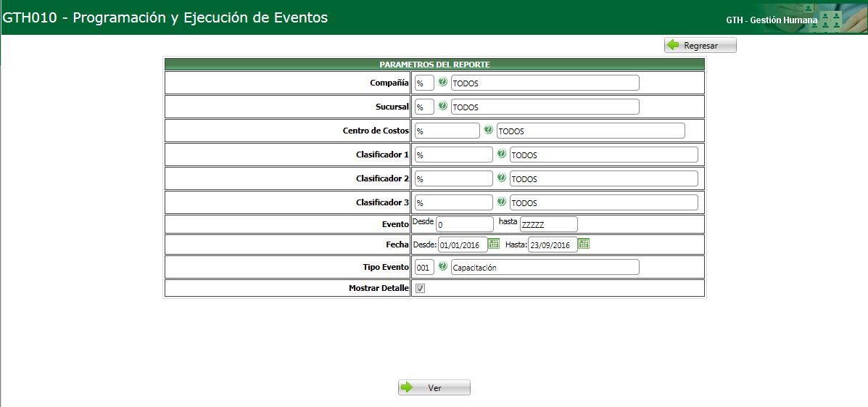Viewport: 868px width, 407px height.
Task: Click the Sucursal code field
Action: point(425,107)
